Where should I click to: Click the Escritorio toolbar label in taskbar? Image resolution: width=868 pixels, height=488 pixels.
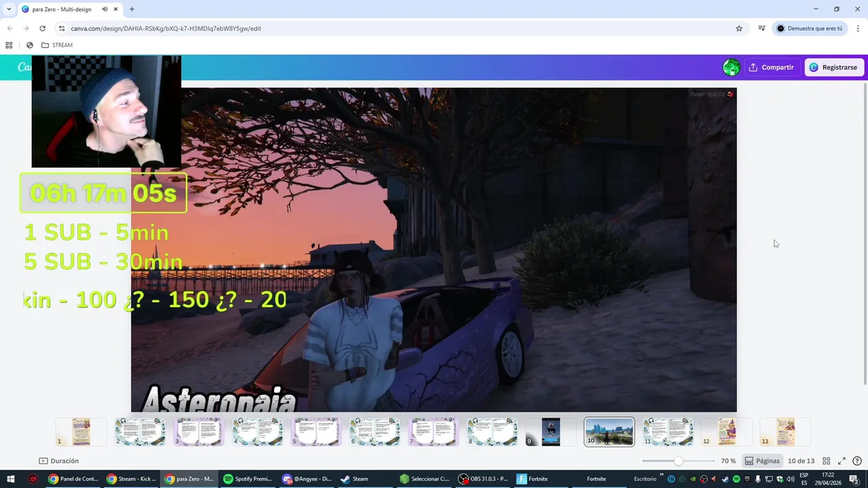coord(645,479)
